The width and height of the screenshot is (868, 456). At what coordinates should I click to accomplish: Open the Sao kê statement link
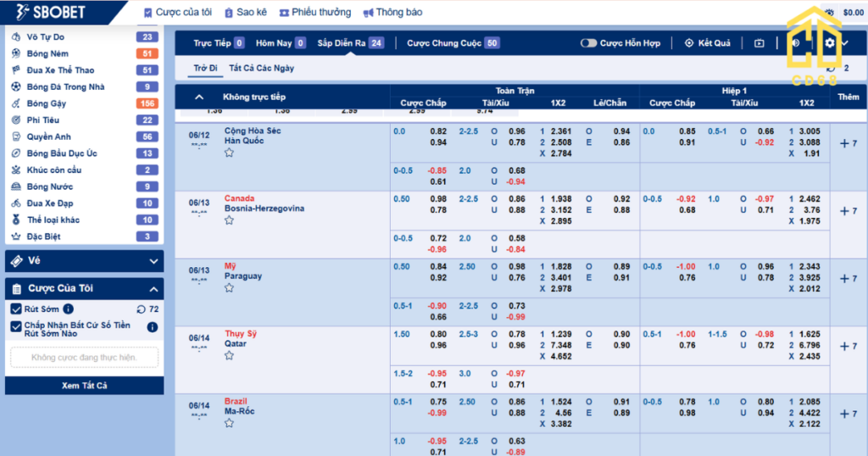(246, 12)
